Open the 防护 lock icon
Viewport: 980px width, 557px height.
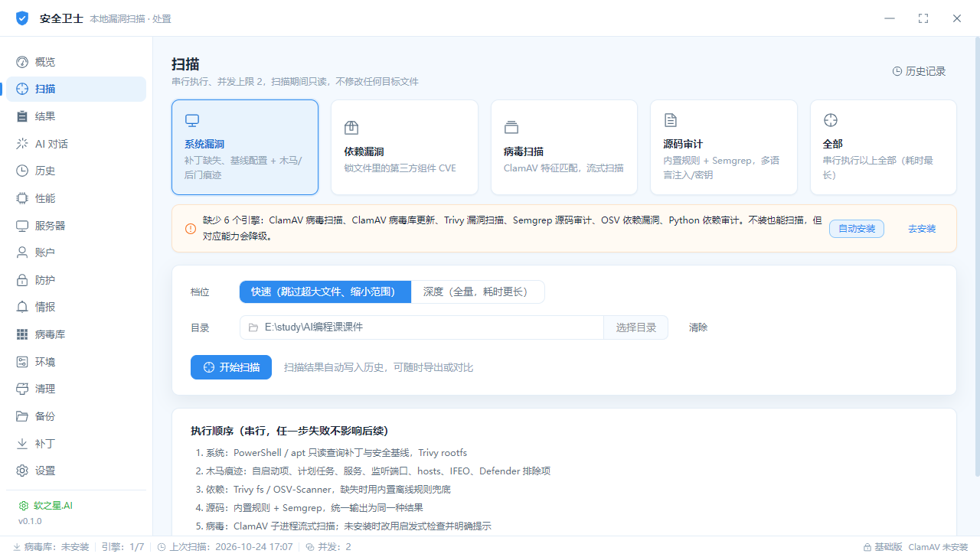pos(22,280)
